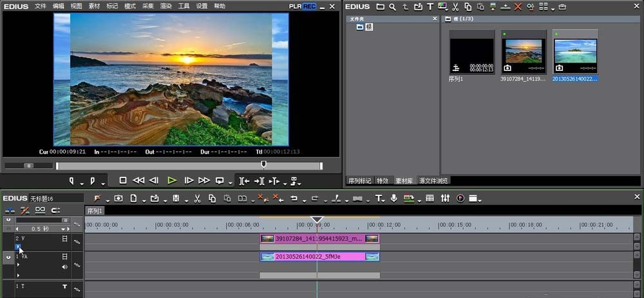Screen dimensions: 644x298
Task: Open the audio mixer icon in timeline toolbar
Action: coord(445,199)
